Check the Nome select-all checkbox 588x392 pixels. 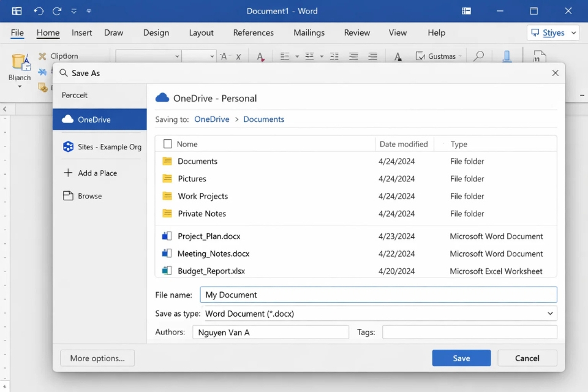(x=167, y=143)
